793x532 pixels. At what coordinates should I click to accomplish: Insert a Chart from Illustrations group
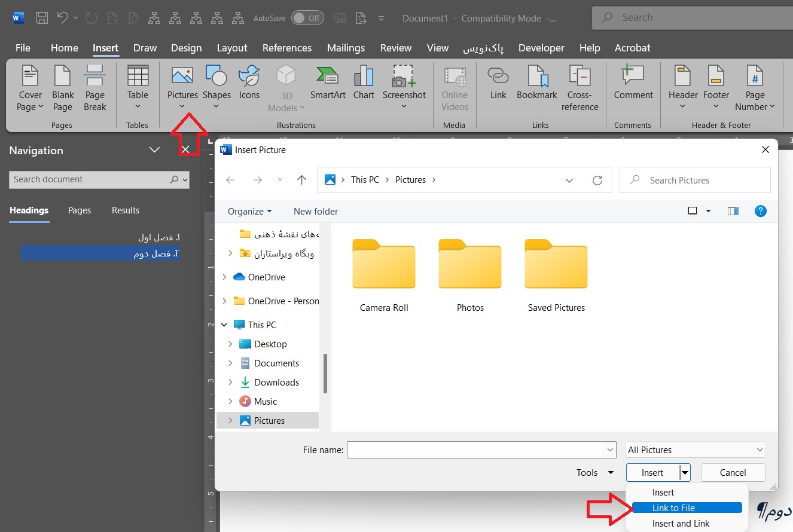coord(364,83)
